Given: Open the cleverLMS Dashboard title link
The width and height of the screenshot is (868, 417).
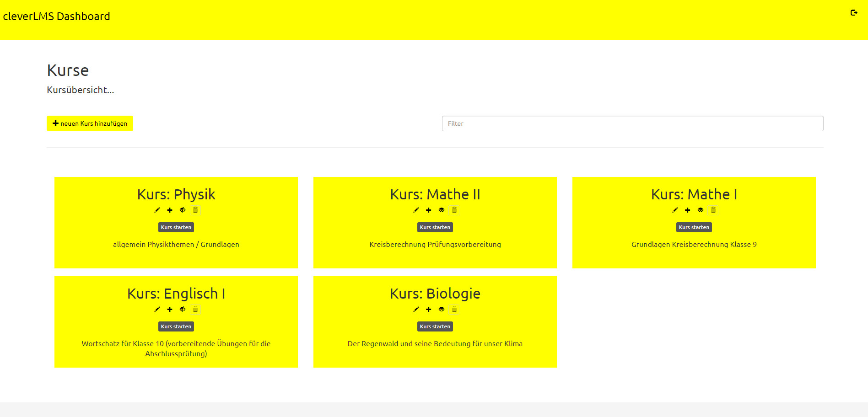Looking at the screenshot, I should 57,16.
